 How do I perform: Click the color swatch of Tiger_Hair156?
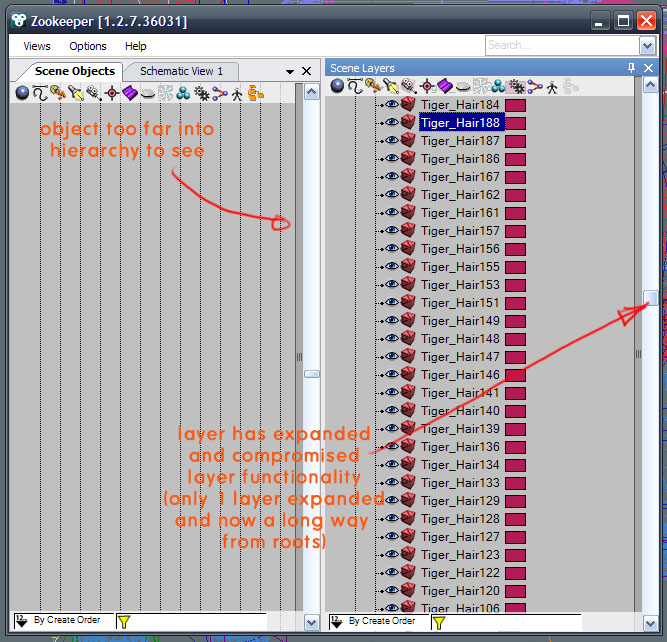click(516, 249)
